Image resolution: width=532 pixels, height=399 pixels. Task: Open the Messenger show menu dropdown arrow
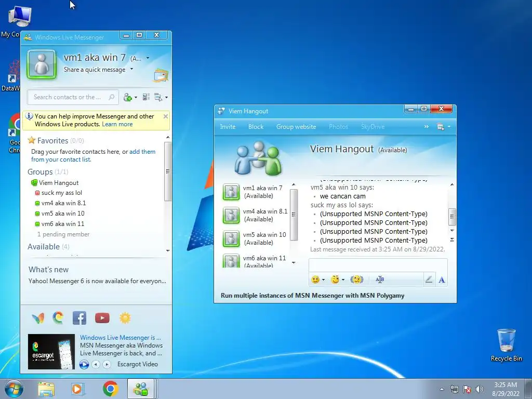pos(166,97)
